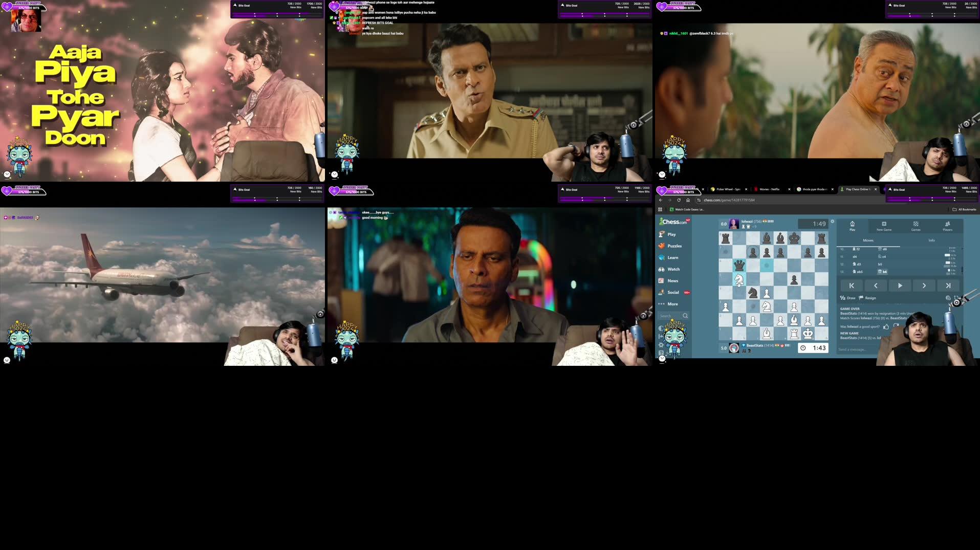
Task: Expand the More sidebar menu
Action: pyautogui.click(x=668, y=304)
